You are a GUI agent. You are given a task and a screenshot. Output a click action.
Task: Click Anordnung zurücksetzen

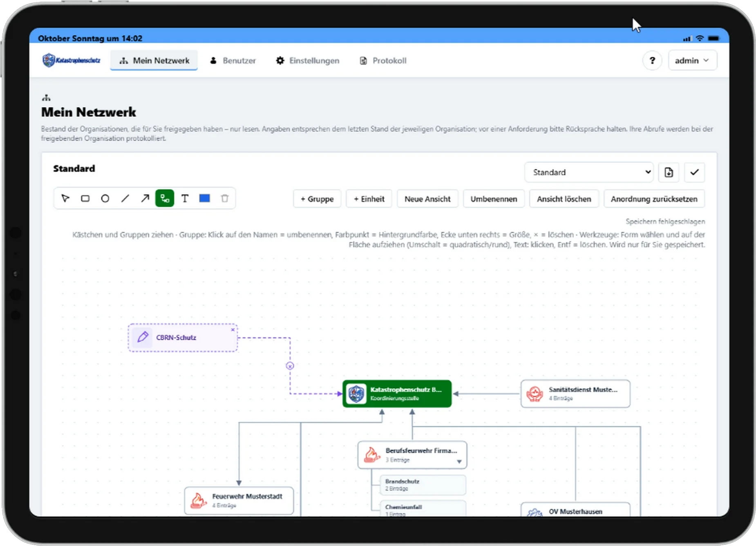(x=654, y=199)
